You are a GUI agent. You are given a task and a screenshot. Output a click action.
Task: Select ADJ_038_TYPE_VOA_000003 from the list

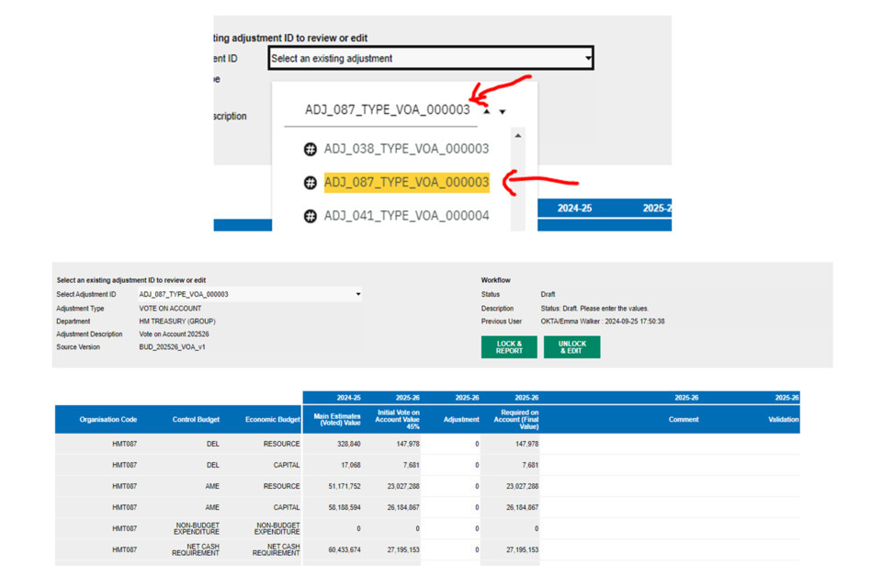point(406,149)
